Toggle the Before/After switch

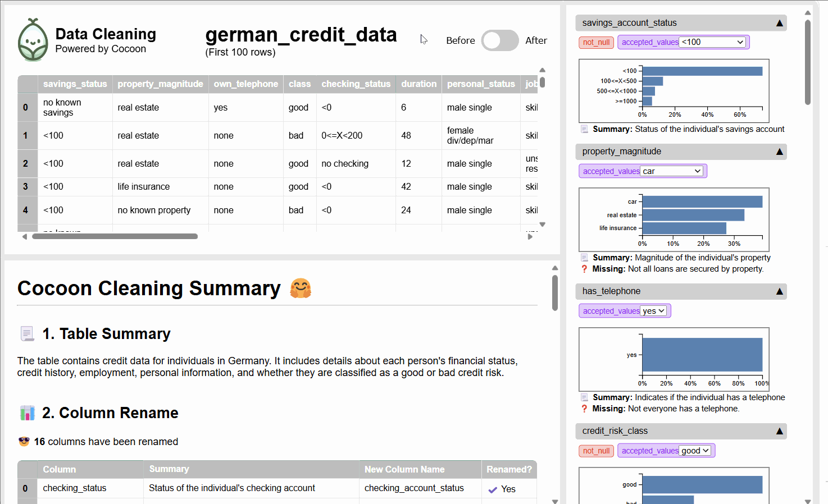click(500, 40)
